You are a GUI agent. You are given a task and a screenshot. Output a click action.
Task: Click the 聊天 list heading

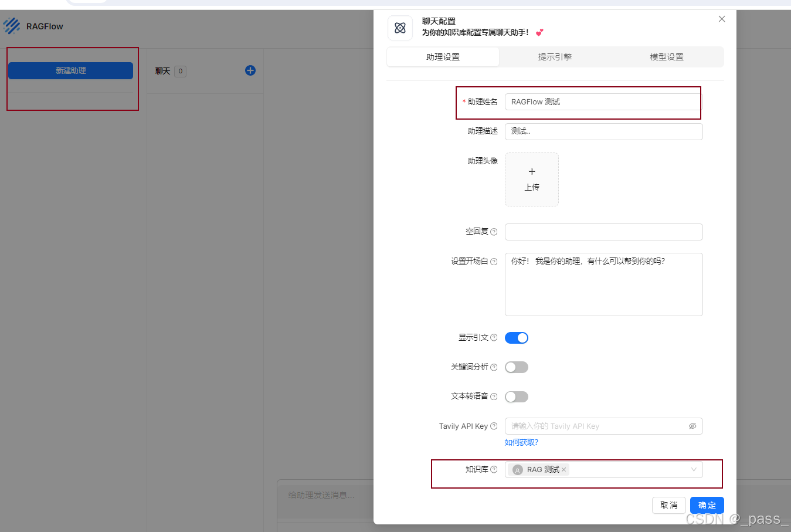(162, 71)
